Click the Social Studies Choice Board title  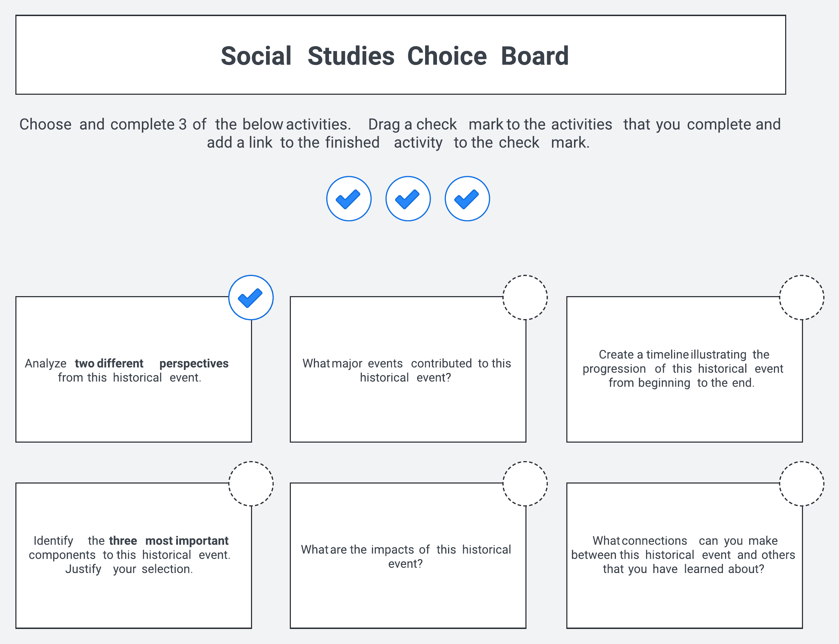pos(394,56)
